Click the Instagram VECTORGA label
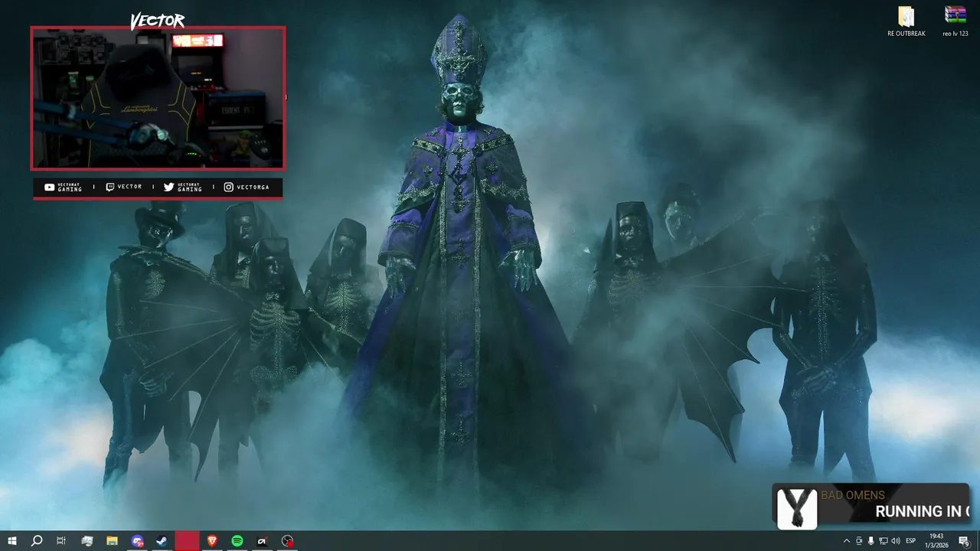 [247, 187]
